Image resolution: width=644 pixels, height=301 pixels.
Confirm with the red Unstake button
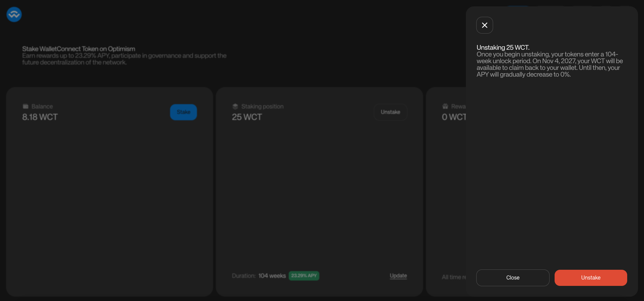click(591, 278)
